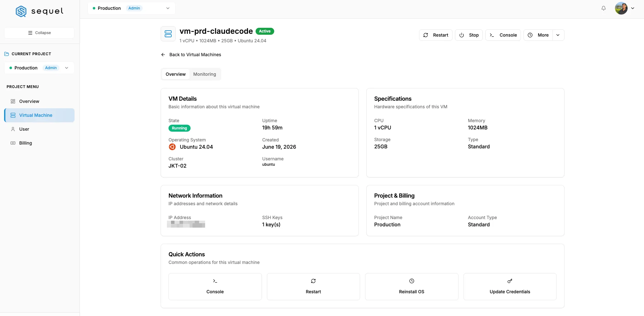Switch to the Monitoring tab
This screenshot has width=644, height=316.
tap(204, 74)
